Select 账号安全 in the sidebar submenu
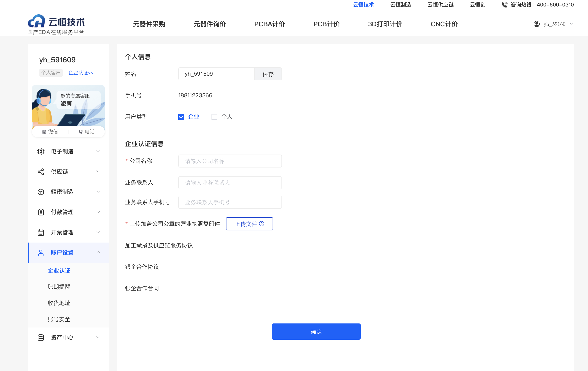Viewport: 588px width, 371px height. [x=59, y=319]
